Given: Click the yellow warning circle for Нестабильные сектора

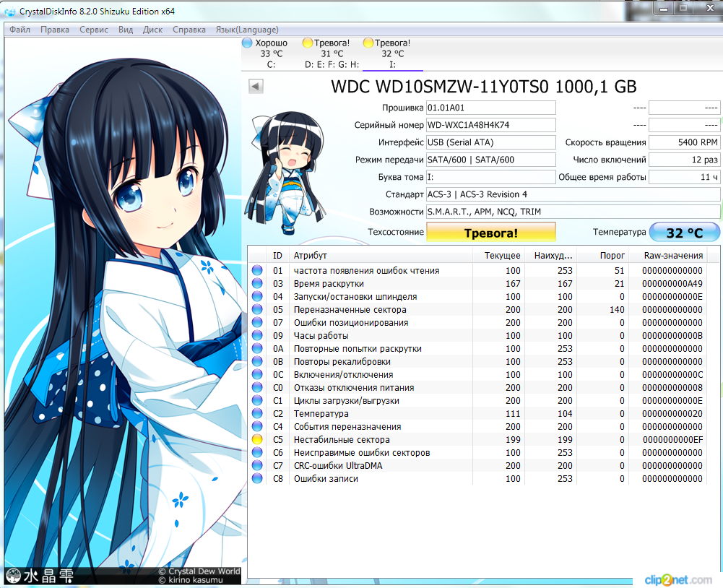Looking at the screenshot, I should (x=257, y=439).
